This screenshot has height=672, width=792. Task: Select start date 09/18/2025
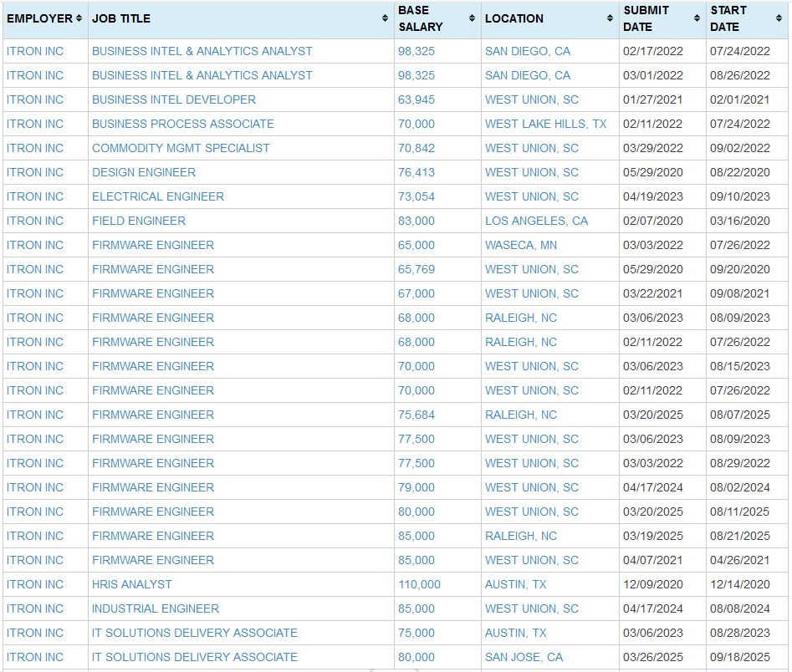click(x=740, y=657)
